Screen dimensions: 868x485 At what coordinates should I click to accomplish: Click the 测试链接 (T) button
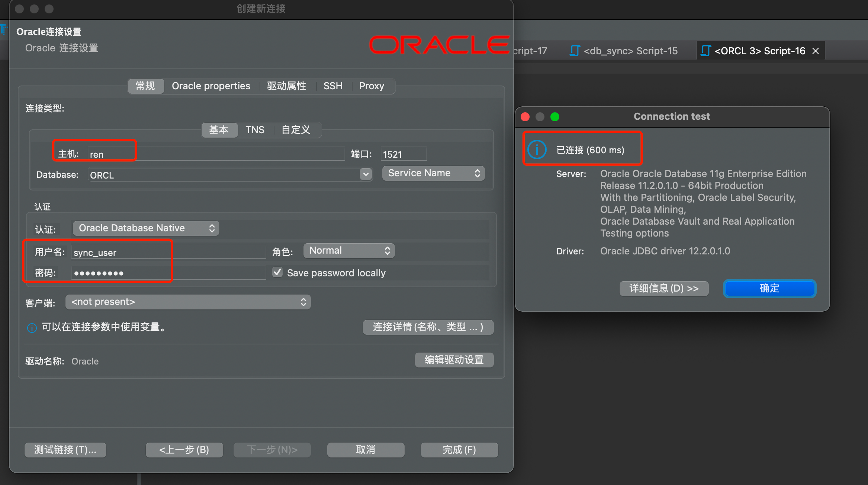65,450
